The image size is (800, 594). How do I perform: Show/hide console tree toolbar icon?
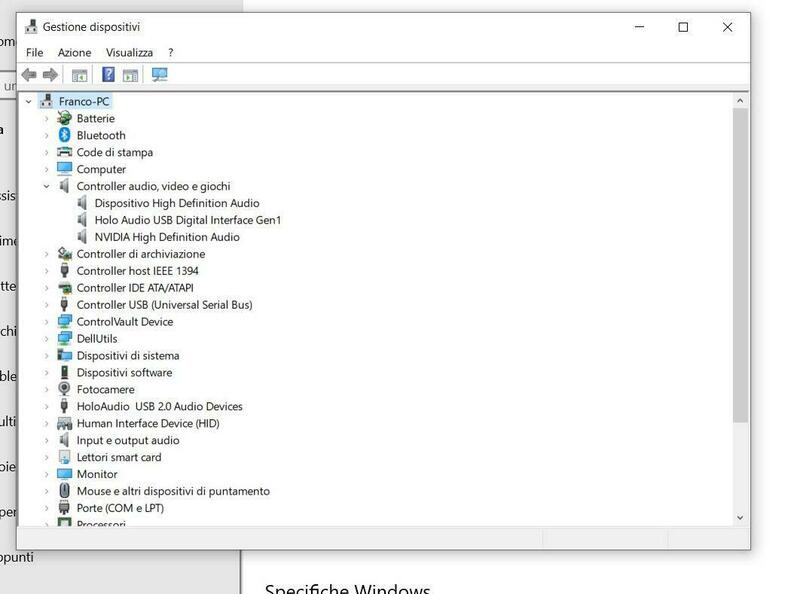pyautogui.click(x=79, y=76)
